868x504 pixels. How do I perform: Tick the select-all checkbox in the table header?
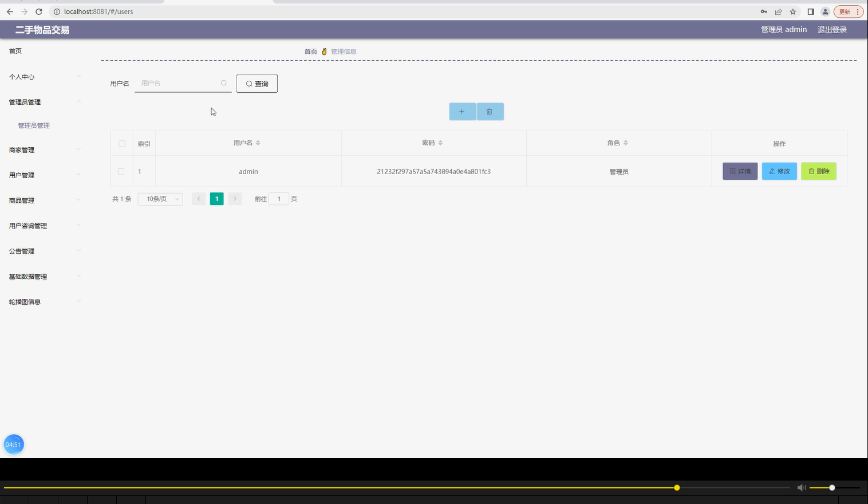click(122, 143)
